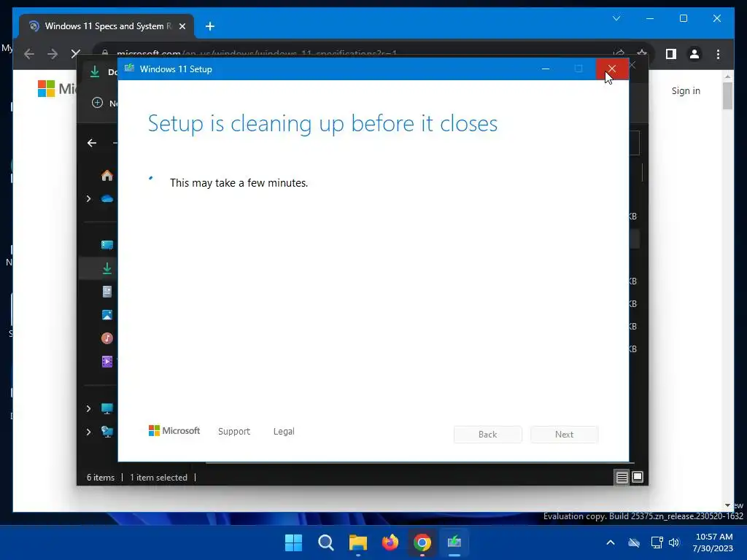Viewport: 747px width, 560px height.
Task: Open Home in File Explorer sidebar
Action: tap(107, 175)
